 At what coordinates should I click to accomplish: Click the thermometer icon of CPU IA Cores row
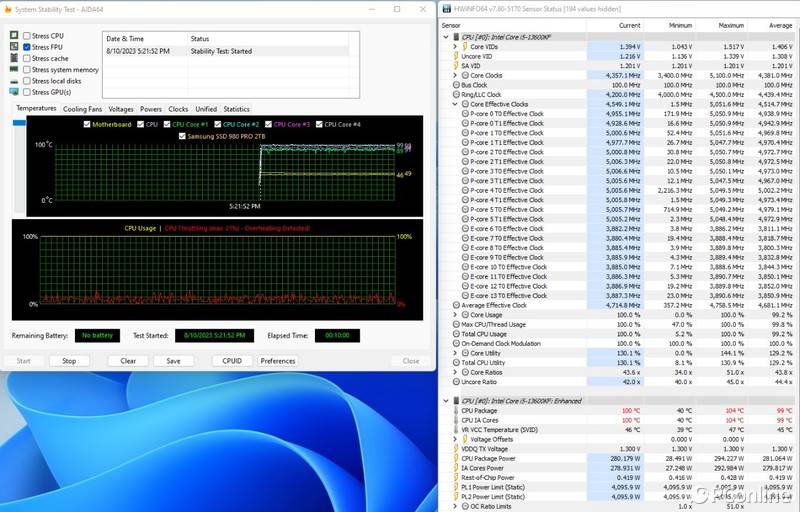(x=456, y=420)
